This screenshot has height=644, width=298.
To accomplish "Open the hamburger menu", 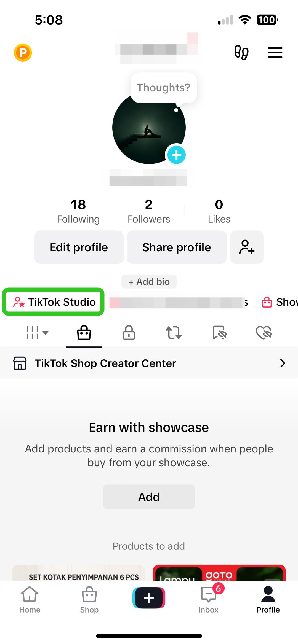I will coord(275,53).
